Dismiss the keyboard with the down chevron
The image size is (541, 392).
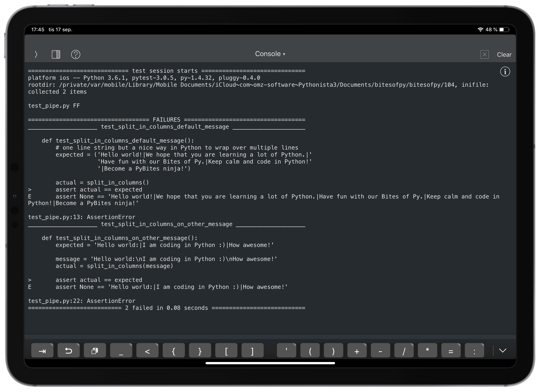tap(503, 350)
